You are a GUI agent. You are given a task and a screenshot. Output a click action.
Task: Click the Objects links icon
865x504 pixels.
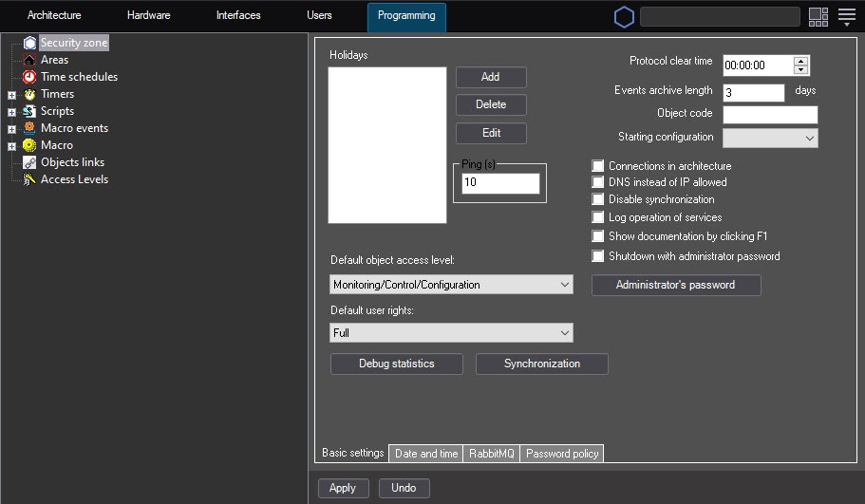click(x=29, y=162)
